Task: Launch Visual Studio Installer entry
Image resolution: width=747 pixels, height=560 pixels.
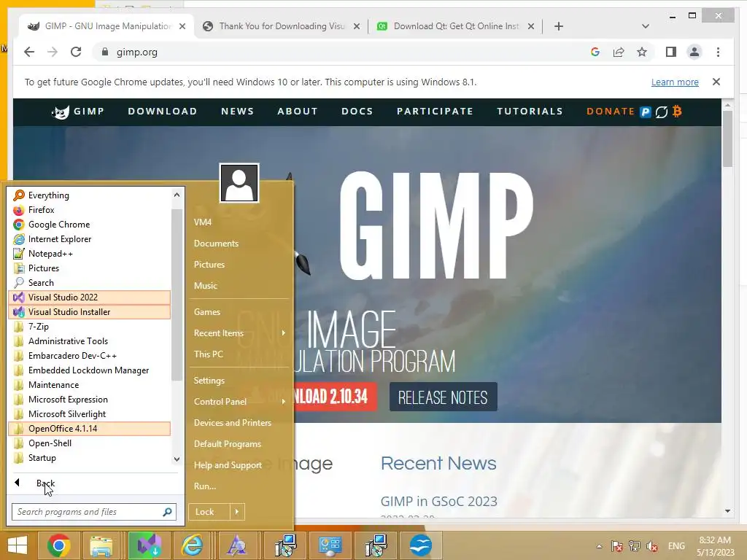Action: (89, 312)
